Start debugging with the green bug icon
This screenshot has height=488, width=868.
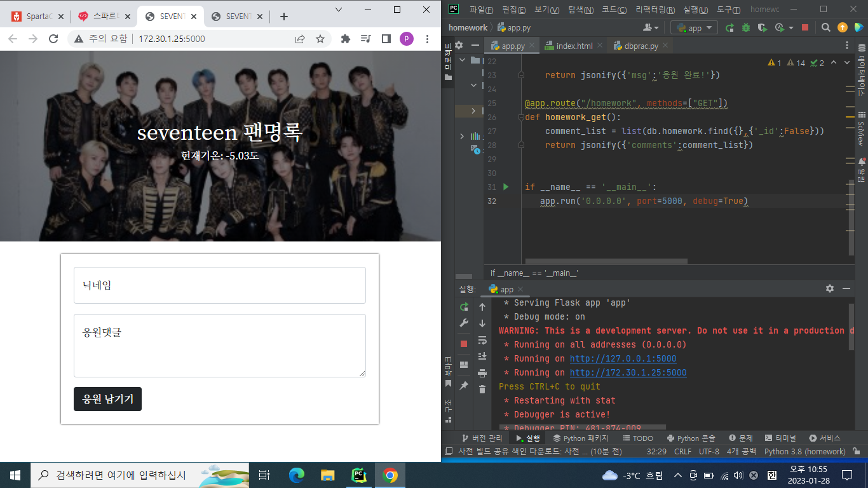746,28
